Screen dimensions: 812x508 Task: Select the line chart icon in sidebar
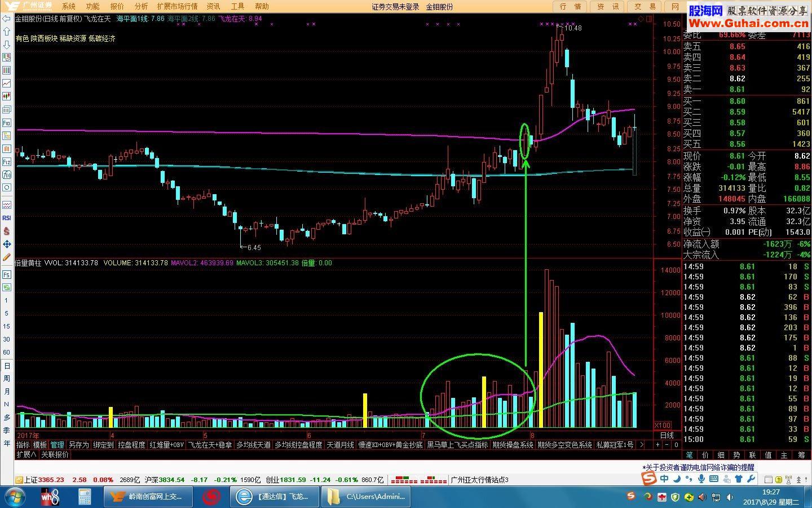(x=7, y=84)
